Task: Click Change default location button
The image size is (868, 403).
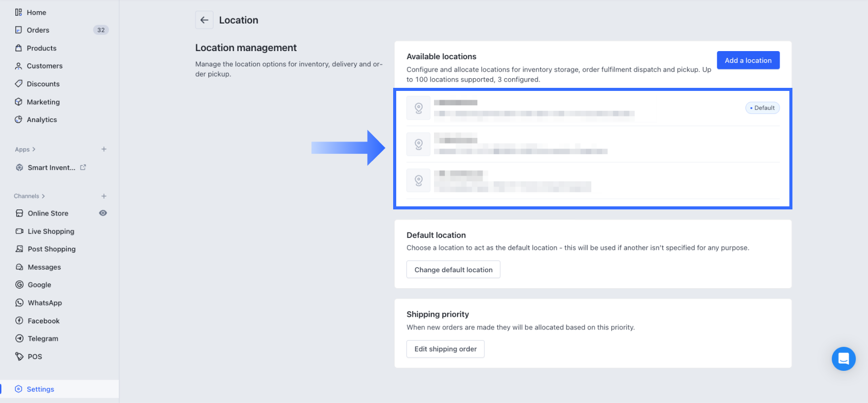Action: click(x=453, y=270)
